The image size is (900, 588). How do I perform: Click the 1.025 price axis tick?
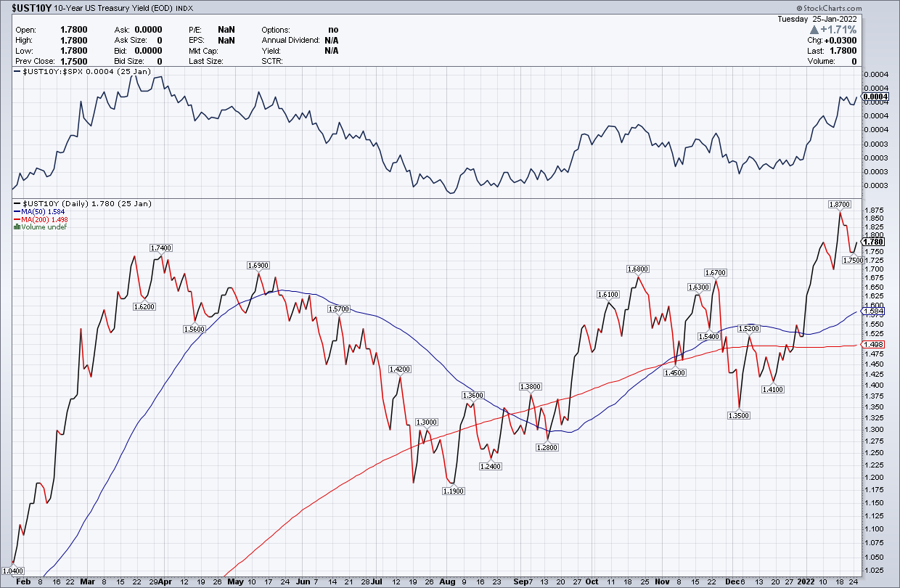pyautogui.click(x=873, y=571)
